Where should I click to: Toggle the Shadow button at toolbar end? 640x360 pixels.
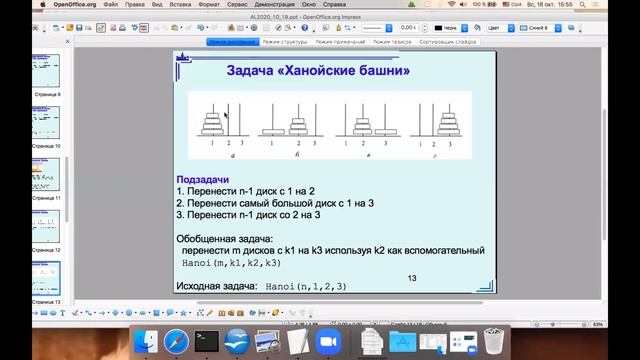[571, 28]
